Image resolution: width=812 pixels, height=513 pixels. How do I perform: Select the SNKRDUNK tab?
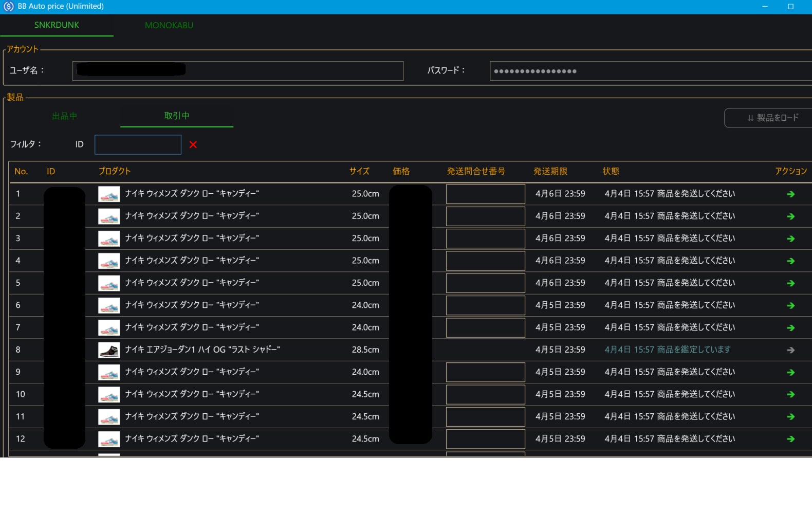click(x=57, y=25)
